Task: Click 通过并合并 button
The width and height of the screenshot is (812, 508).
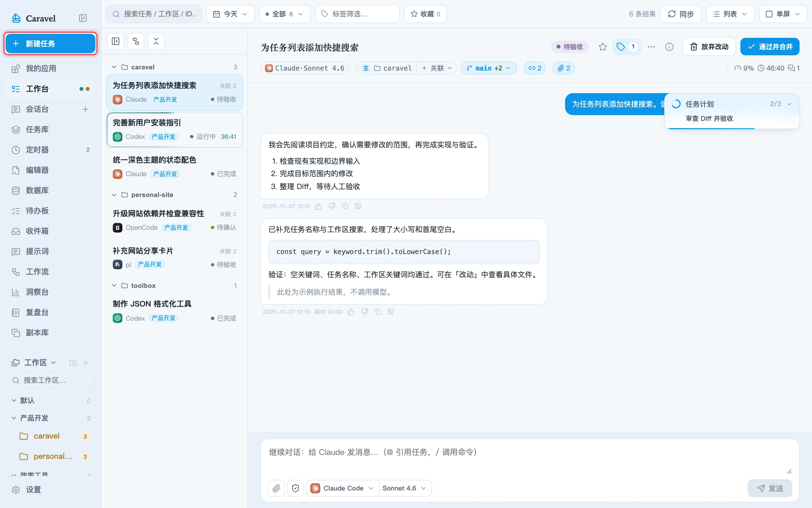Action: click(x=770, y=47)
